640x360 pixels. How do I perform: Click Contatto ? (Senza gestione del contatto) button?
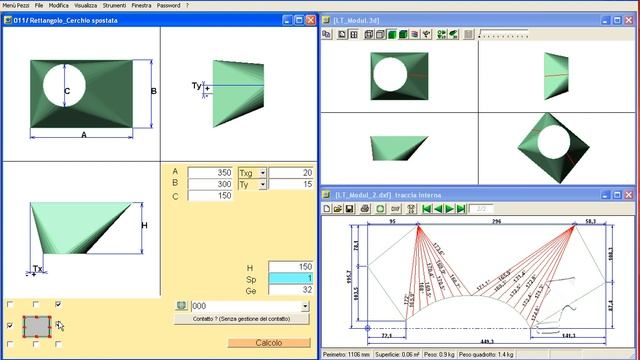click(x=241, y=319)
